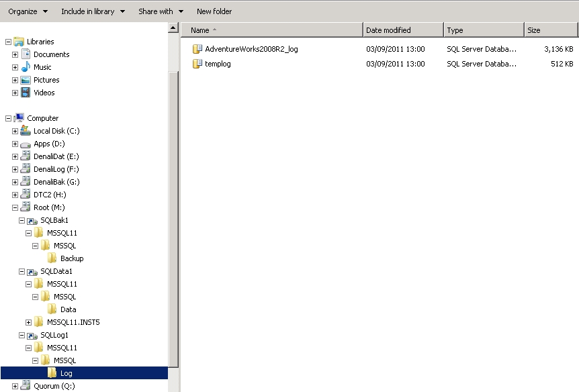Click the Data folder icon
Screen dimensions: 579x392
tap(52, 309)
